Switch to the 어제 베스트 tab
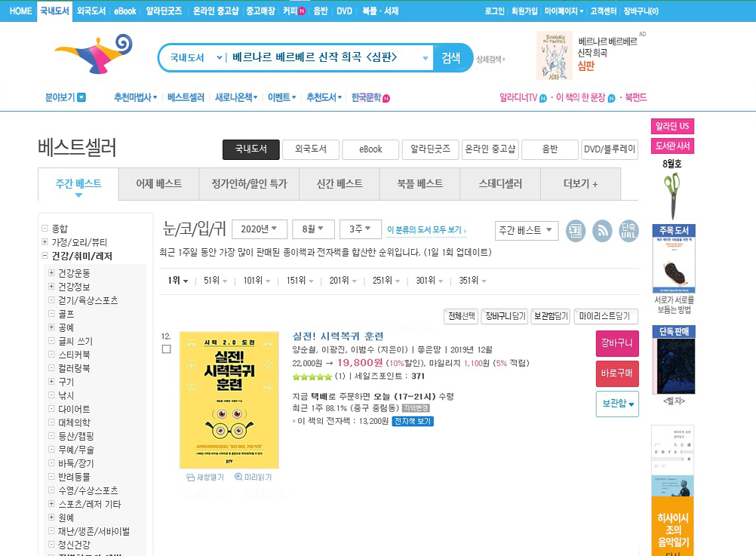The image size is (756, 556). coord(158,184)
